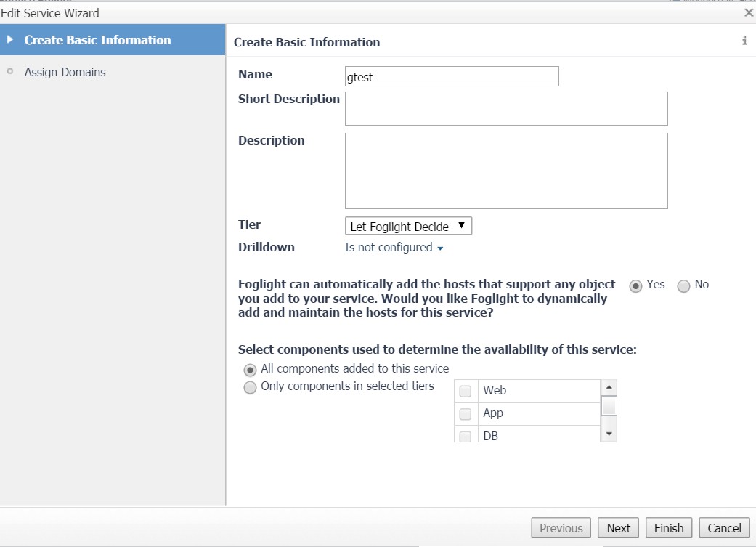Click the Name field containing gtest
The height and width of the screenshot is (547, 756).
452,77
